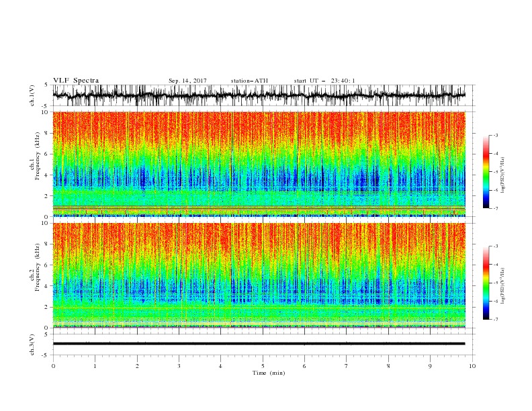Click the time axis tick label "5"
The image size is (532, 411).
pos(263,366)
